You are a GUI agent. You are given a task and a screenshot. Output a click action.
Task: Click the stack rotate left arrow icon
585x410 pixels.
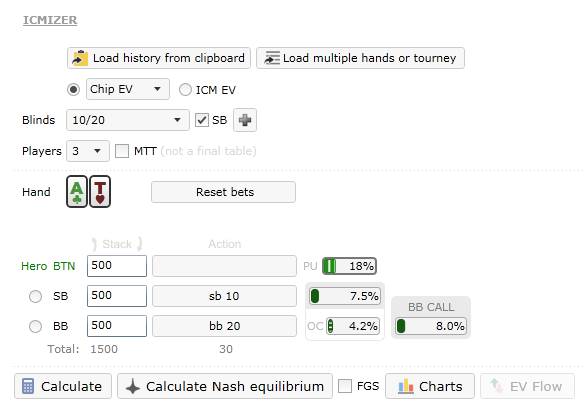(x=94, y=244)
